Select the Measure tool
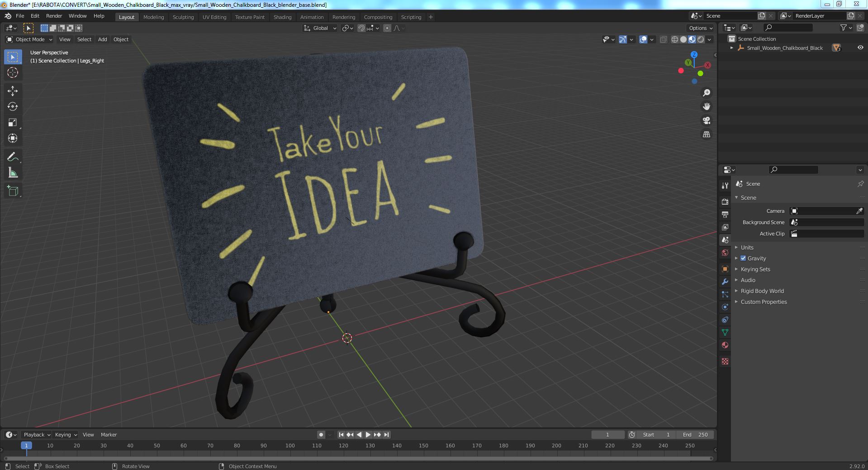Image resolution: width=868 pixels, height=470 pixels. pos(13,173)
